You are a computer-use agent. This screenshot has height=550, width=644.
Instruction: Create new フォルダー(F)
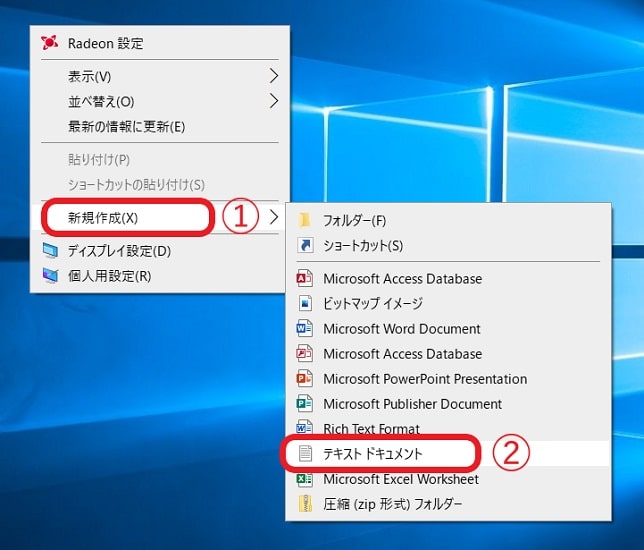(448, 221)
